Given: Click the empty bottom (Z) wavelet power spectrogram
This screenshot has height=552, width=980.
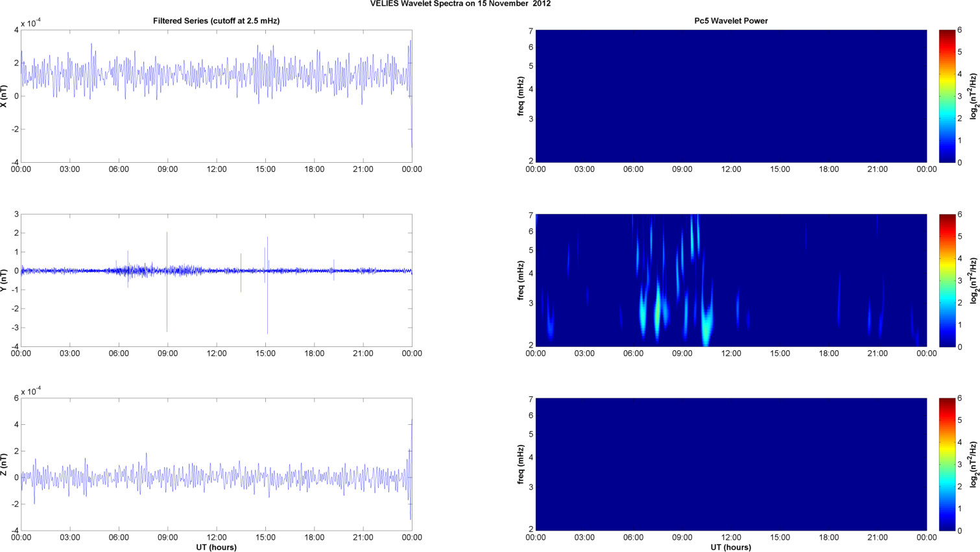Looking at the screenshot, I should click(731, 464).
